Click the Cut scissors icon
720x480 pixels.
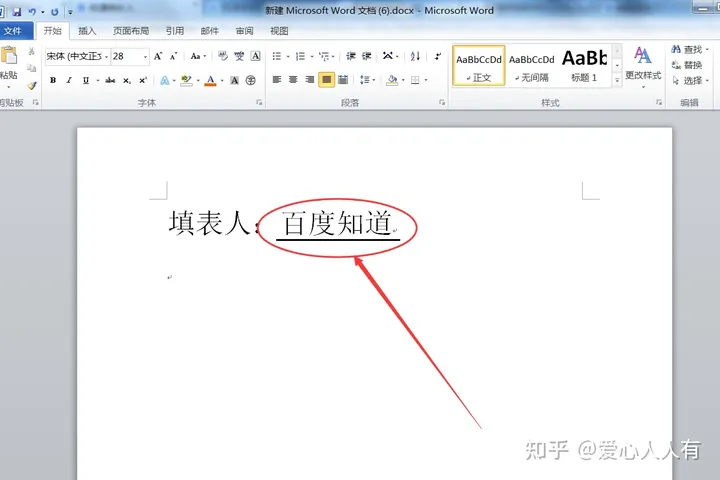[x=32, y=51]
